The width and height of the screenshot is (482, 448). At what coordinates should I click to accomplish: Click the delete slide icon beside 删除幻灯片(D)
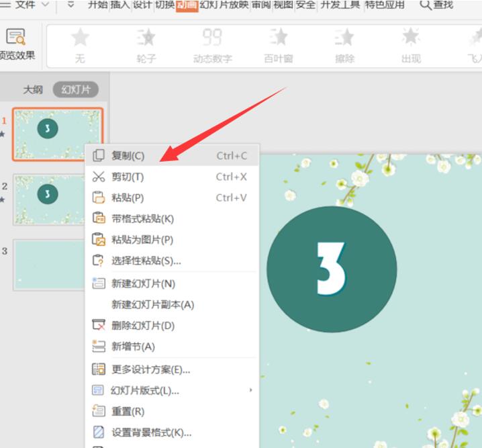(99, 325)
